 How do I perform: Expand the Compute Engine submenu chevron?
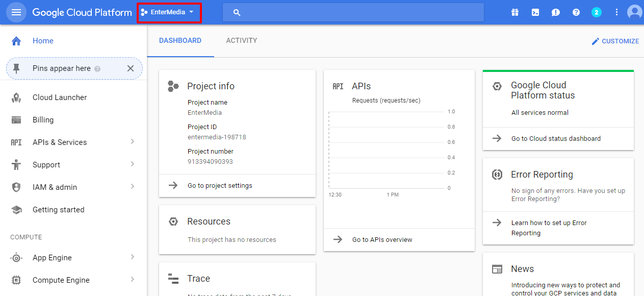132,280
